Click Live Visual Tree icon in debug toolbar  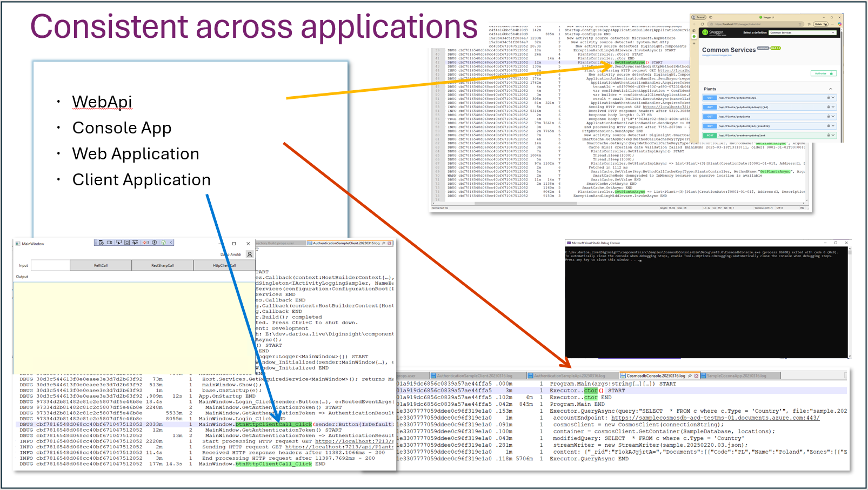tap(101, 243)
